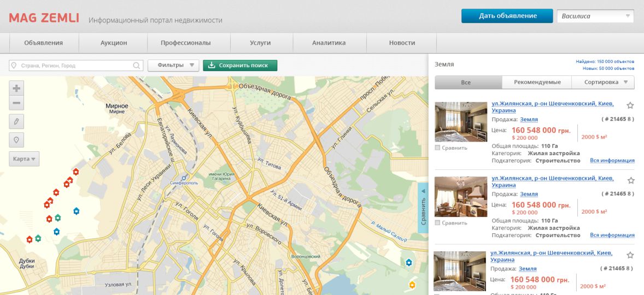Viewport: 644px width, 295px height.
Task: Star the first listing as favorite
Action: click(630, 105)
